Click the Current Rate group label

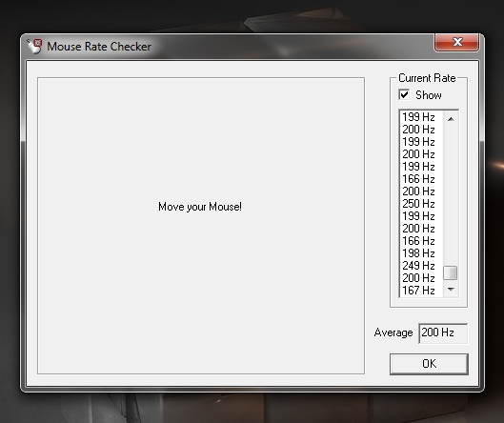click(x=427, y=78)
